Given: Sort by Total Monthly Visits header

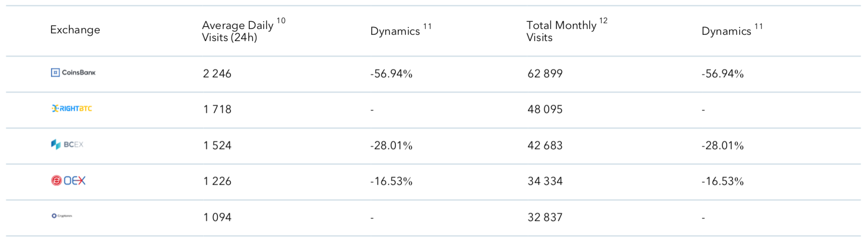Looking at the screenshot, I should coord(561,31).
